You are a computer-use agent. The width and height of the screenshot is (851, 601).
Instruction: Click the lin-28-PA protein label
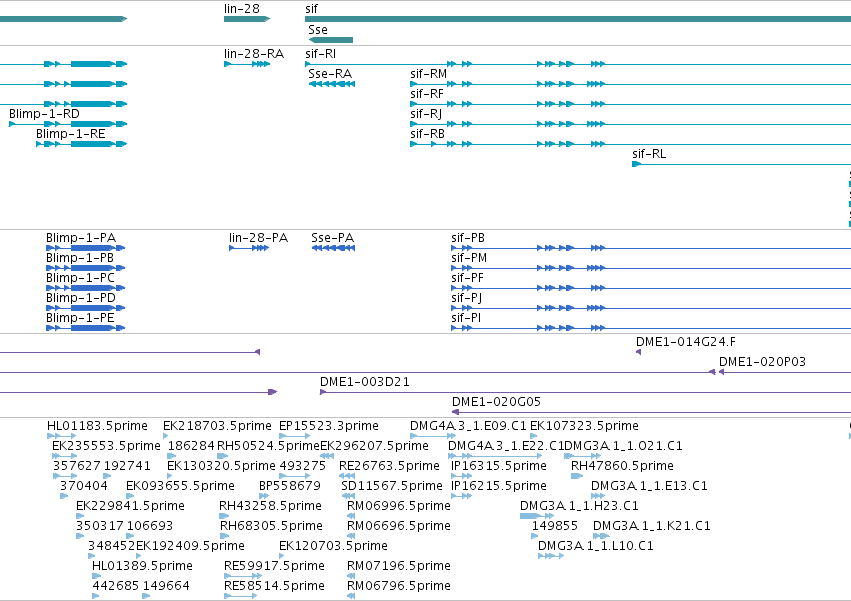258,238
